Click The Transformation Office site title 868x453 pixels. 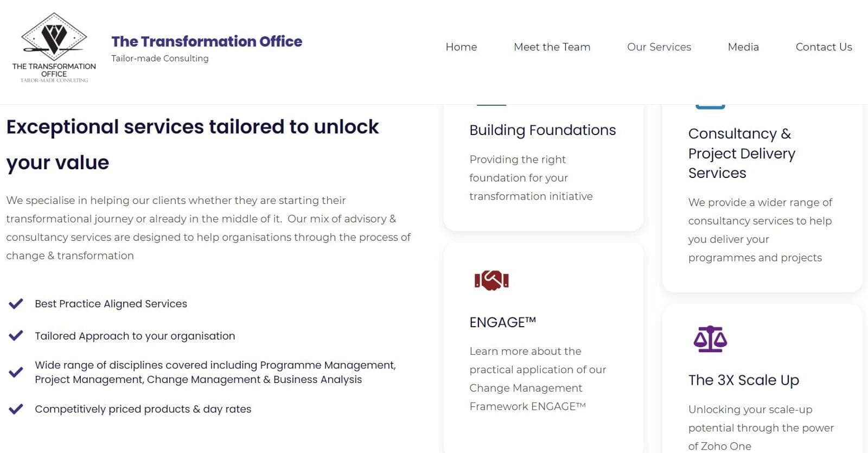(x=207, y=41)
